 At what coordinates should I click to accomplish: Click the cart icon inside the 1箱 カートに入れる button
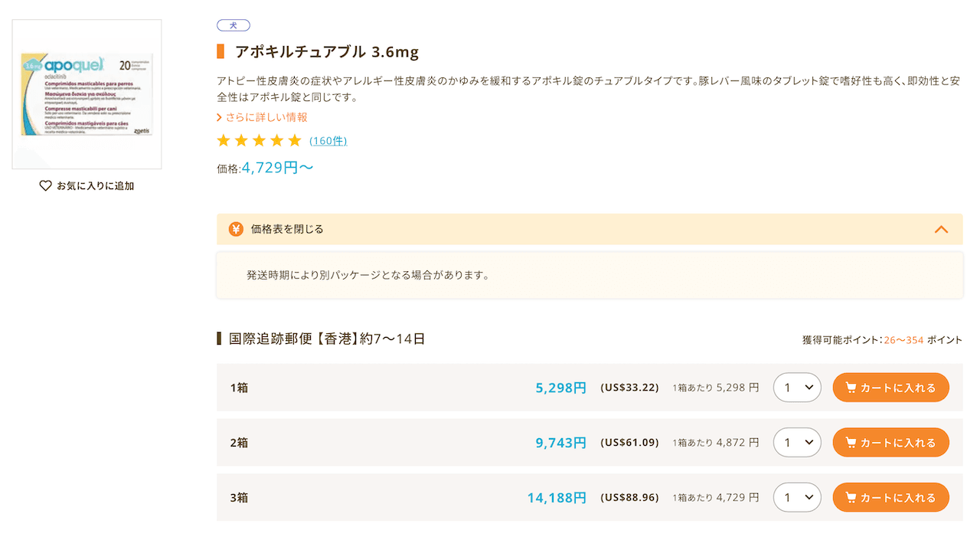851,388
